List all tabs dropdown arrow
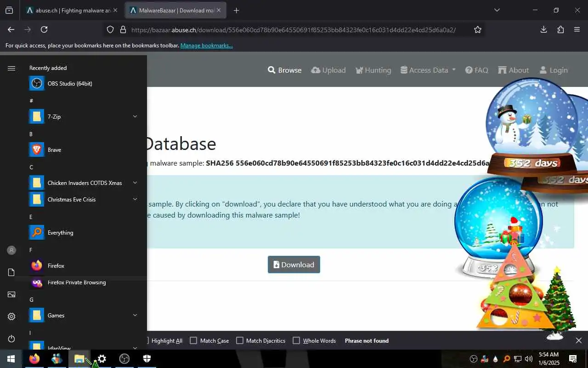Viewport: 588px width, 368px height. [497, 10]
